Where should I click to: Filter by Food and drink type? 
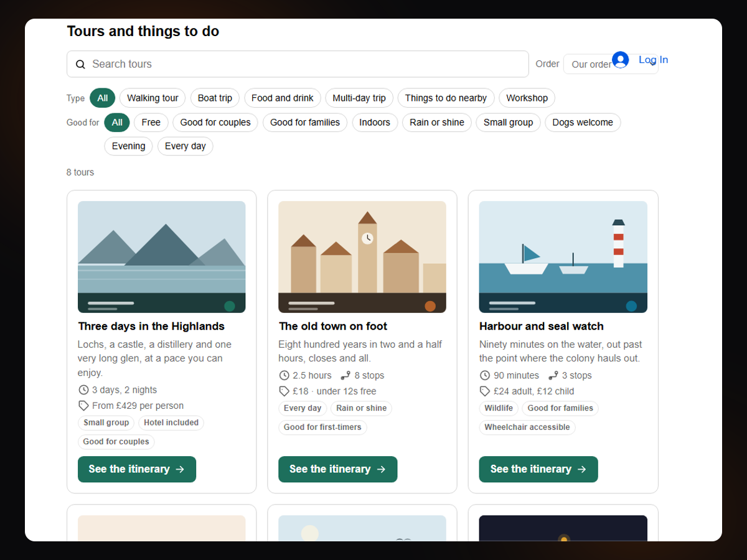pyautogui.click(x=283, y=98)
